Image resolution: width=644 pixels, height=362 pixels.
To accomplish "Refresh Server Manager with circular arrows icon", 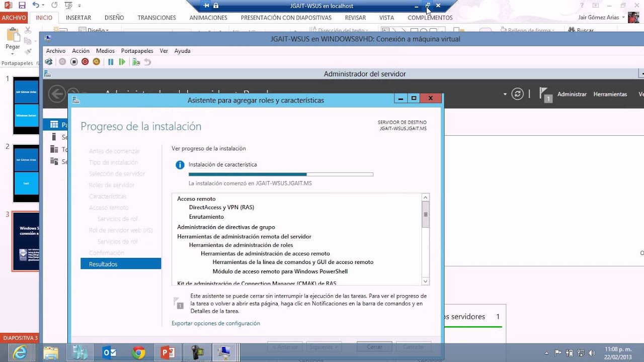I will (517, 94).
